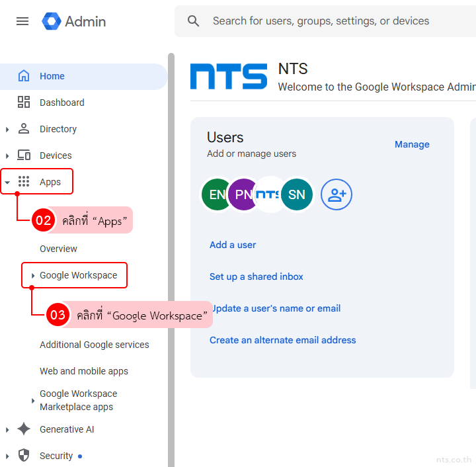Go to Home in sidebar
476x467 pixels.
(x=83, y=76)
